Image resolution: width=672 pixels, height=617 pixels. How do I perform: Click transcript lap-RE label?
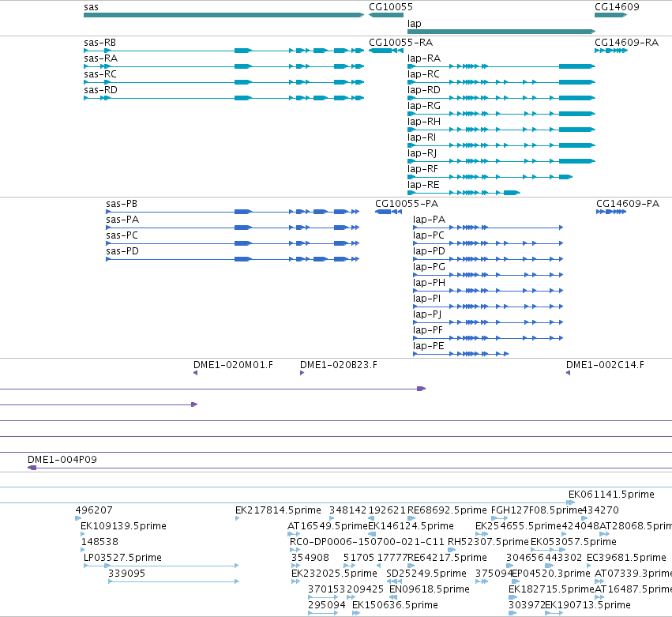point(423,185)
